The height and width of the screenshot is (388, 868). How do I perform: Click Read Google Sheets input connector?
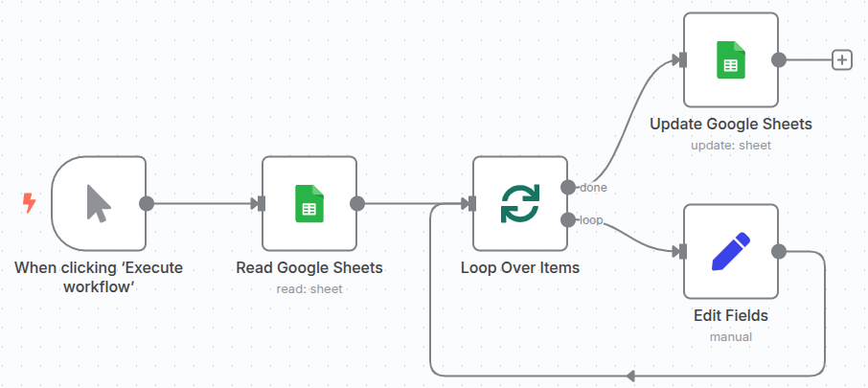tap(259, 203)
